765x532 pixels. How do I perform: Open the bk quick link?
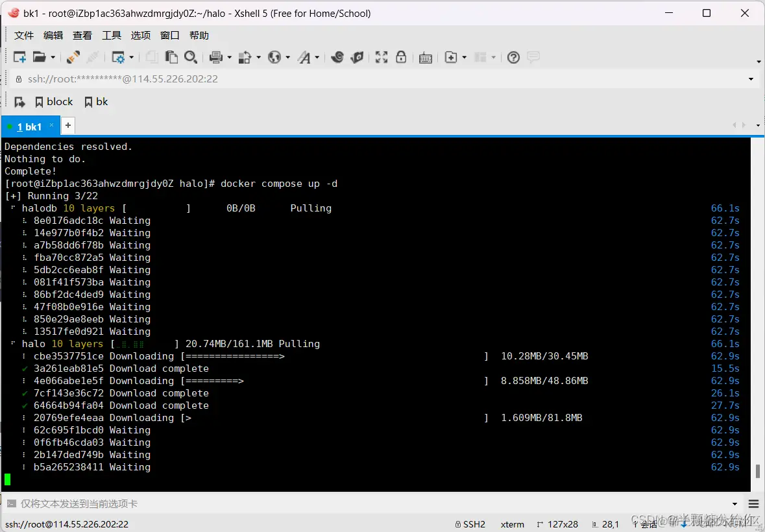[x=96, y=101]
